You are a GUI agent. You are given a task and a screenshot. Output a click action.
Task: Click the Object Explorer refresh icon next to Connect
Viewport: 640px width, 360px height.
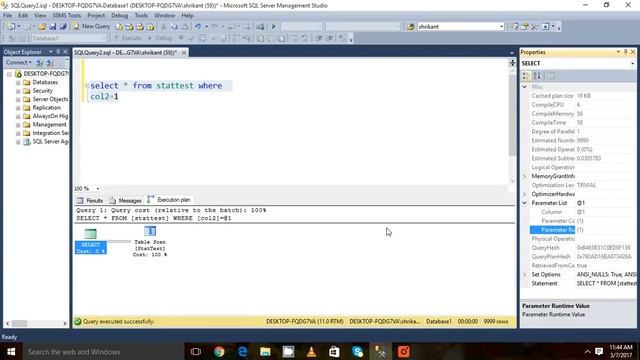[40, 62]
